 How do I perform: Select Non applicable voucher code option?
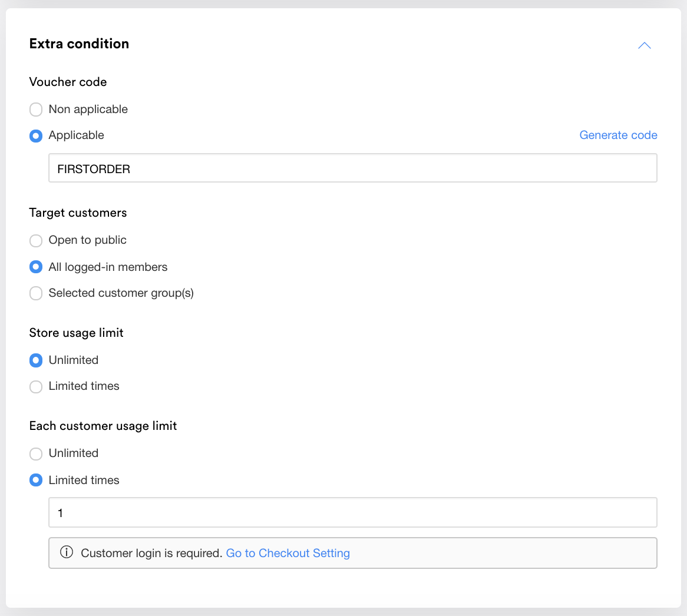[x=36, y=110]
